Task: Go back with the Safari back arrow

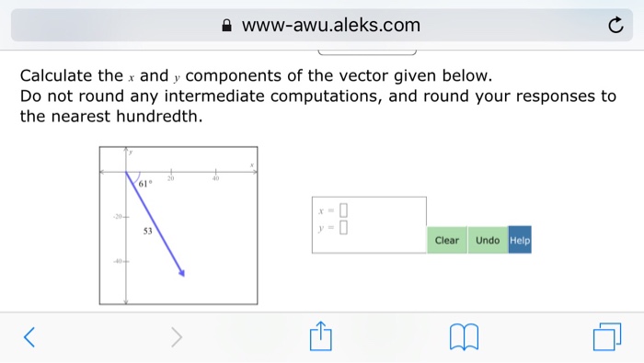Action: click(x=29, y=337)
